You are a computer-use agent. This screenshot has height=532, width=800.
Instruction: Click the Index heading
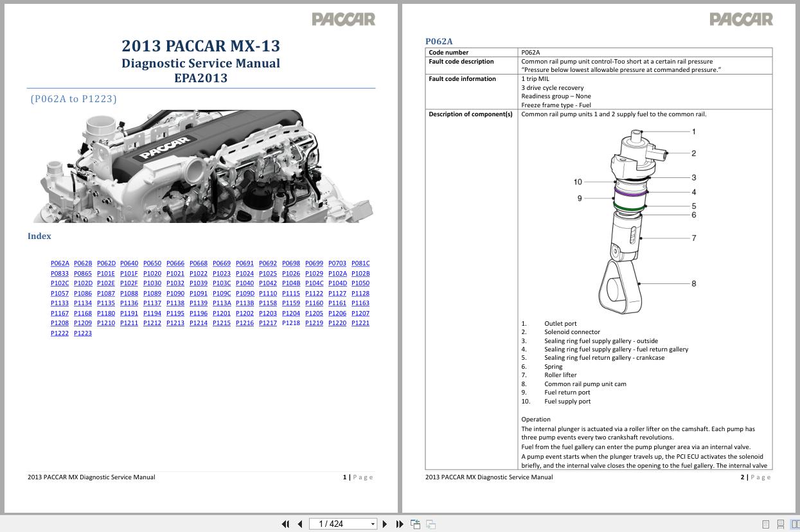pyautogui.click(x=39, y=236)
